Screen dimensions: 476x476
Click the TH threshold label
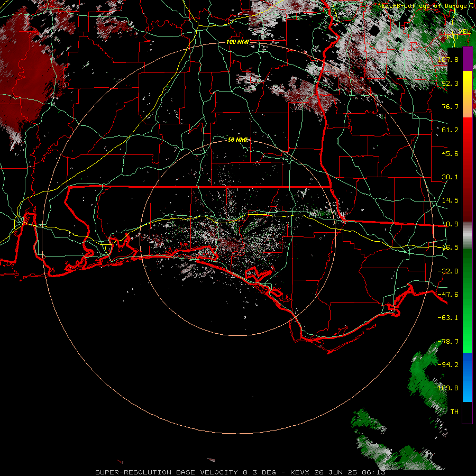[x=454, y=412]
